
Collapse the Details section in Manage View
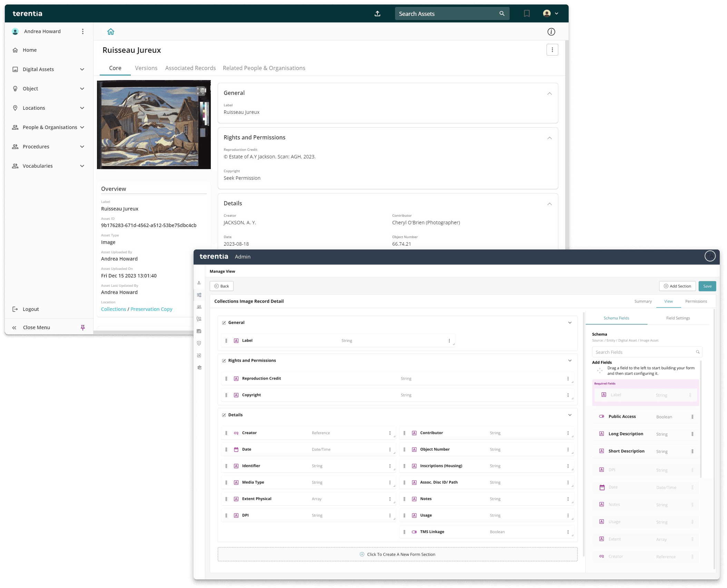(570, 415)
